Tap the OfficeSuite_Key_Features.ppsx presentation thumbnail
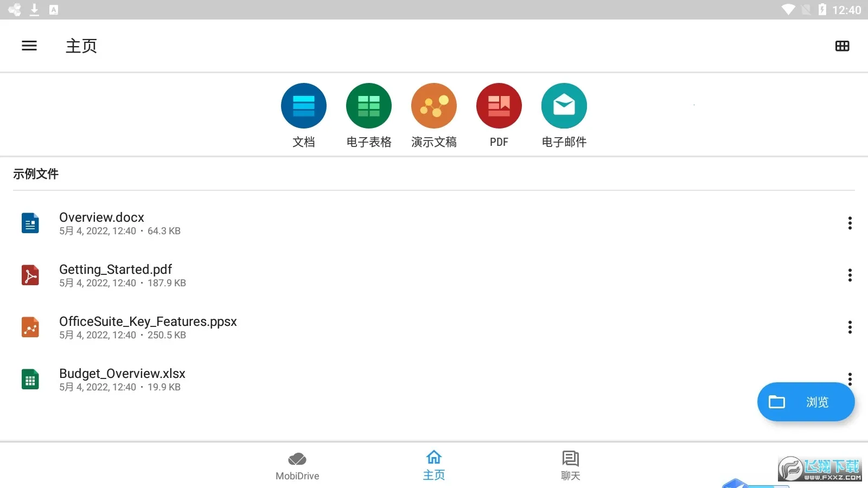Viewport: 868px width, 488px height. (x=30, y=327)
